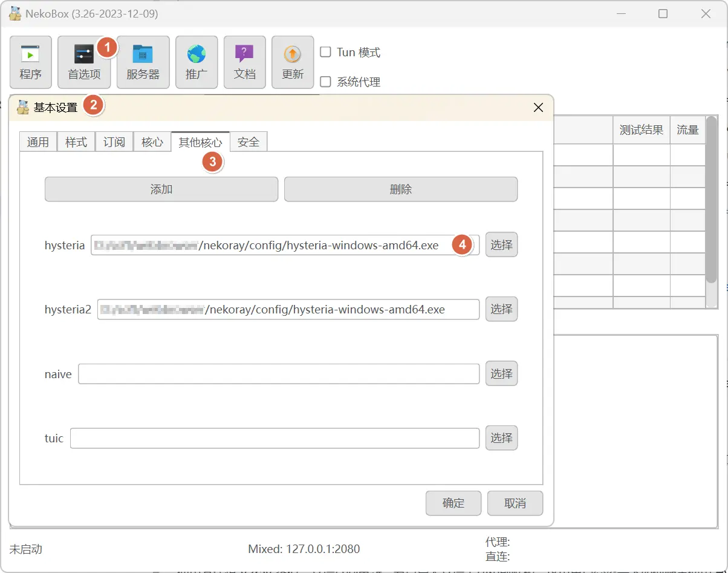Screen dimensions: 728x573
Task: Open the 文档 documentation button
Action: (x=244, y=62)
